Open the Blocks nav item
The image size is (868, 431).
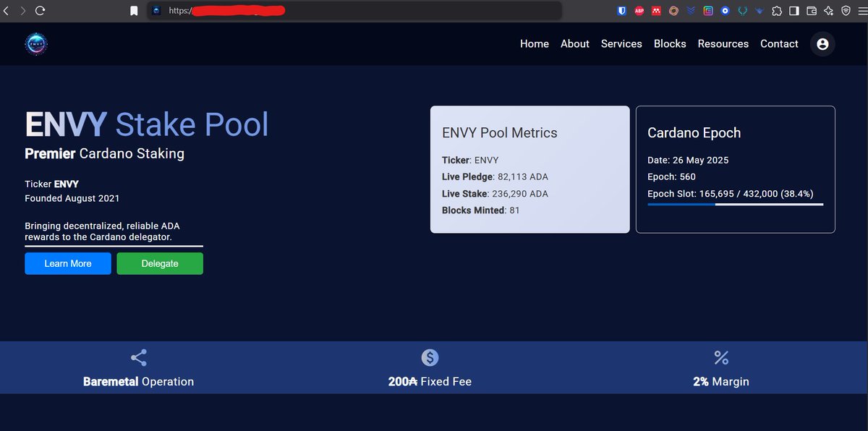pyautogui.click(x=670, y=44)
